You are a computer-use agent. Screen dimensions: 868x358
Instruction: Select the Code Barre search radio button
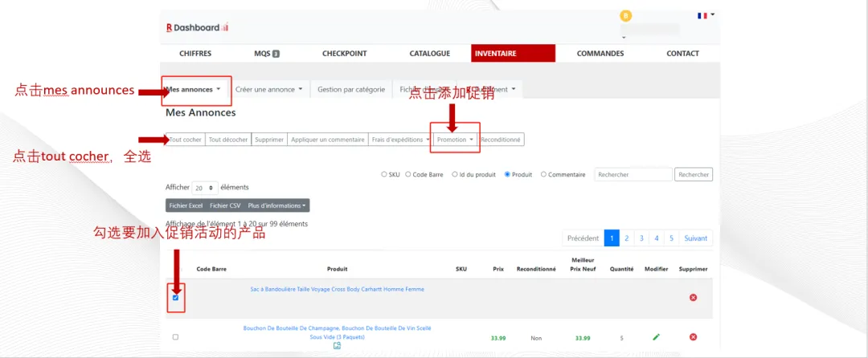pos(408,174)
